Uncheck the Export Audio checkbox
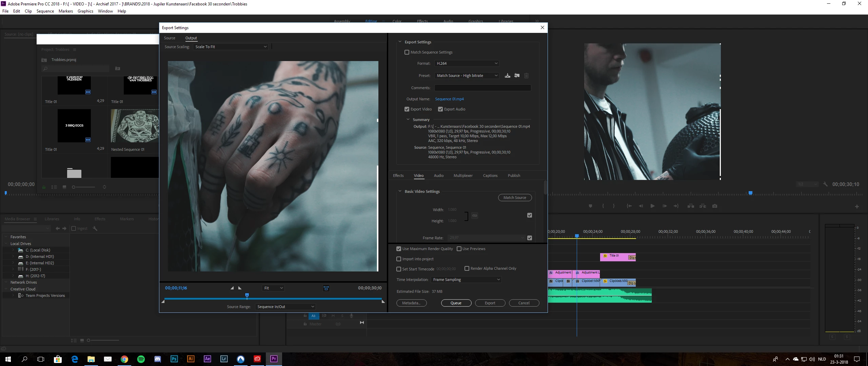 coord(440,109)
